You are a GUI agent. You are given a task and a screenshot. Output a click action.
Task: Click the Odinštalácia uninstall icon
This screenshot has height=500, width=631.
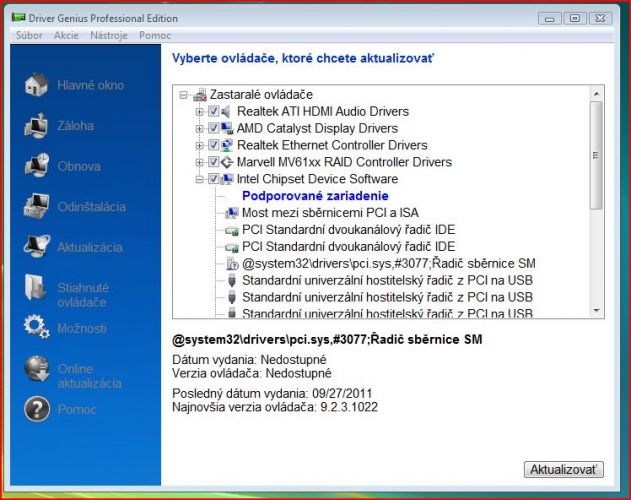point(36,206)
